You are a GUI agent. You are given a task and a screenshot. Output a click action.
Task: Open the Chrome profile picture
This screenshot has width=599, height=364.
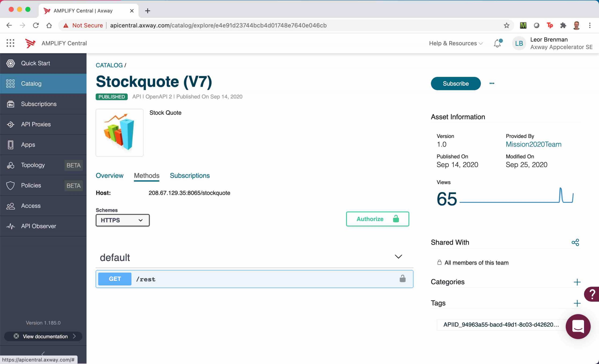[x=576, y=25]
